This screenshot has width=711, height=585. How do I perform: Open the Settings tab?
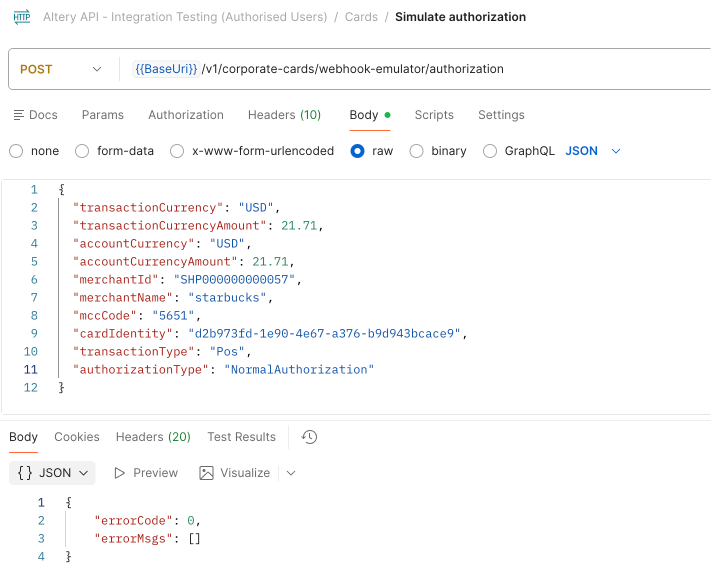click(x=501, y=115)
